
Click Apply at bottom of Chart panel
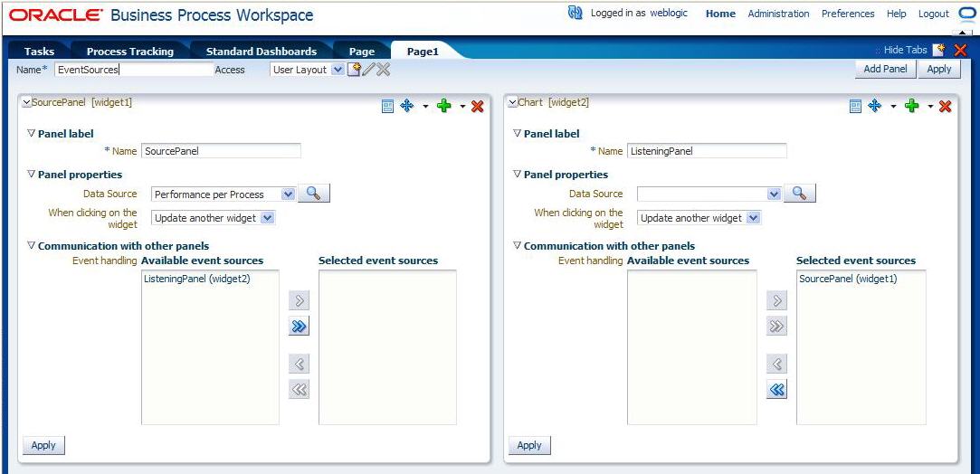click(529, 445)
